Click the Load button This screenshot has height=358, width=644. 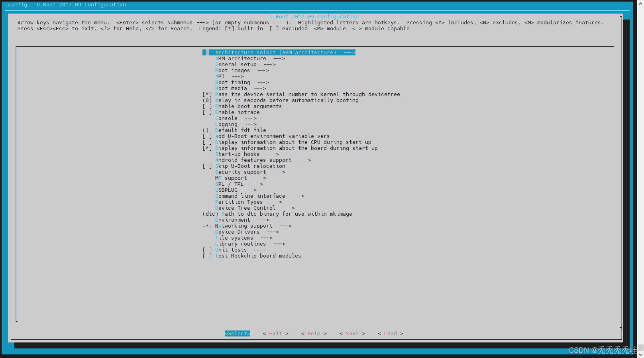pos(391,334)
